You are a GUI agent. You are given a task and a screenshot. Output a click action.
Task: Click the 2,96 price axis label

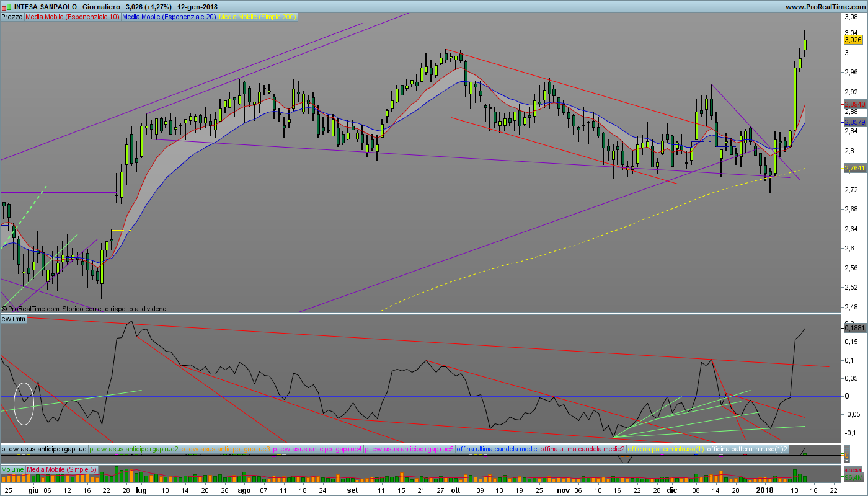[851, 72]
